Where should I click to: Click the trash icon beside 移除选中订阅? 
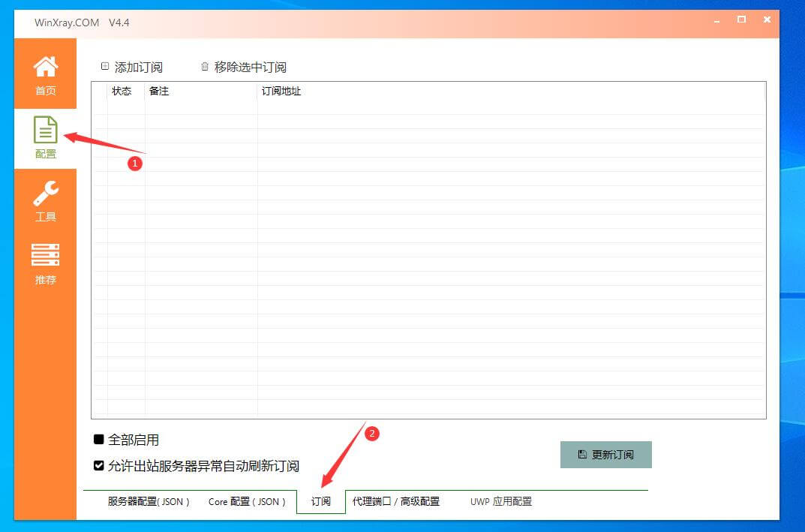[205, 67]
